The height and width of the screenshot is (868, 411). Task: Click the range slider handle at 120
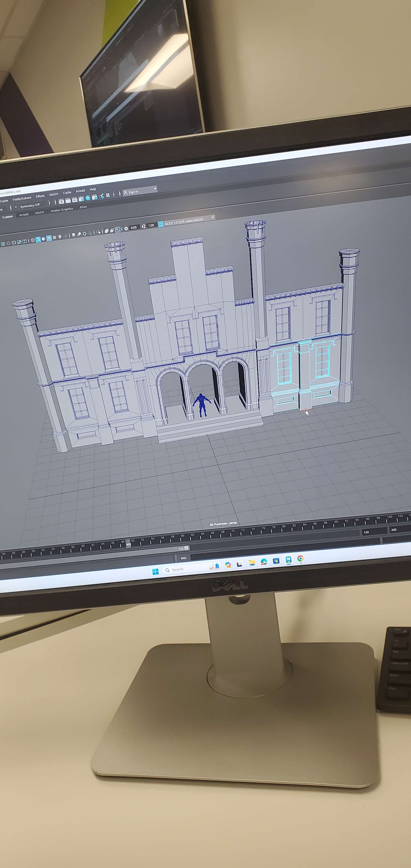[187, 548]
